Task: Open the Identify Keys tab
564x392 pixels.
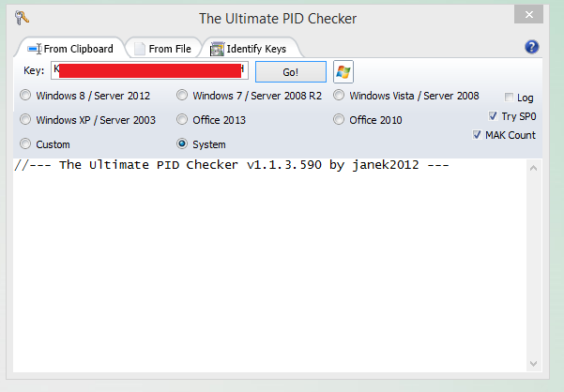Action: tap(248, 48)
